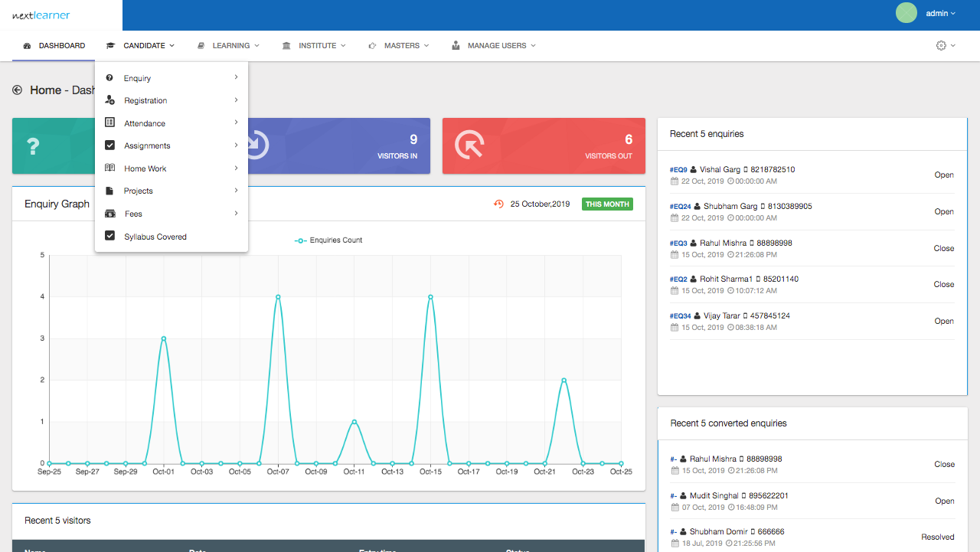Image resolution: width=980 pixels, height=552 pixels.
Task: Click the THIS MONTH button
Action: pos(607,204)
